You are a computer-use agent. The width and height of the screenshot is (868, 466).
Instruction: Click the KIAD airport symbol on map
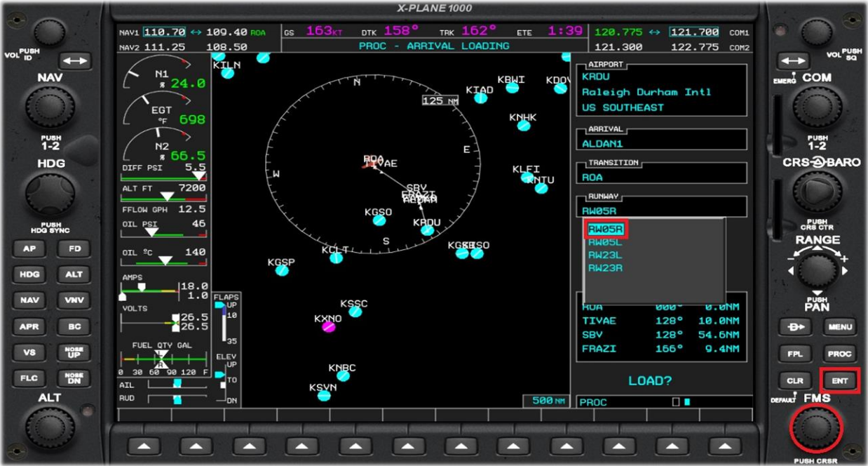[x=480, y=98]
